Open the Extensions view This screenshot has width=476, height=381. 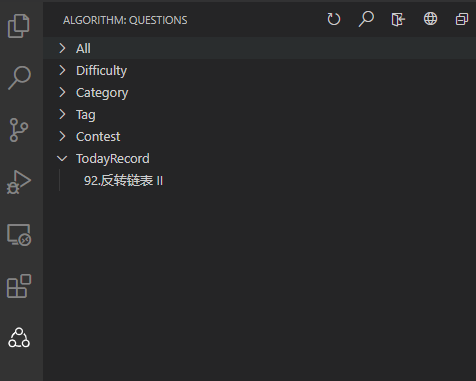[x=19, y=286]
